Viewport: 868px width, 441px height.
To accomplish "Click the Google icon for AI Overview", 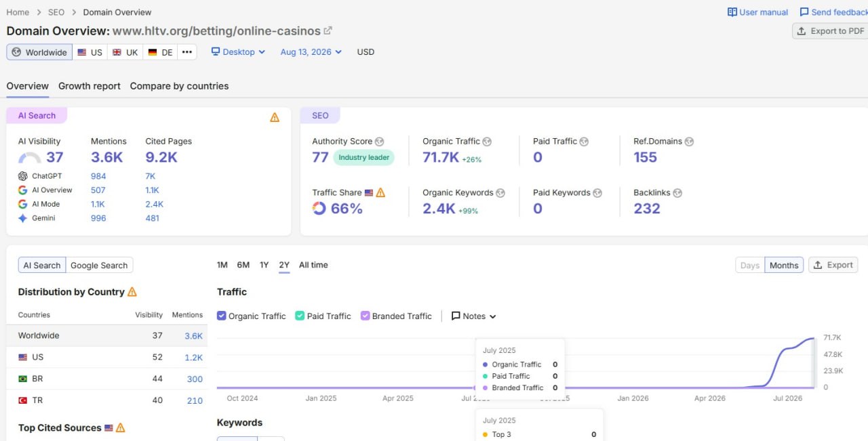I will tap(23, 190).
